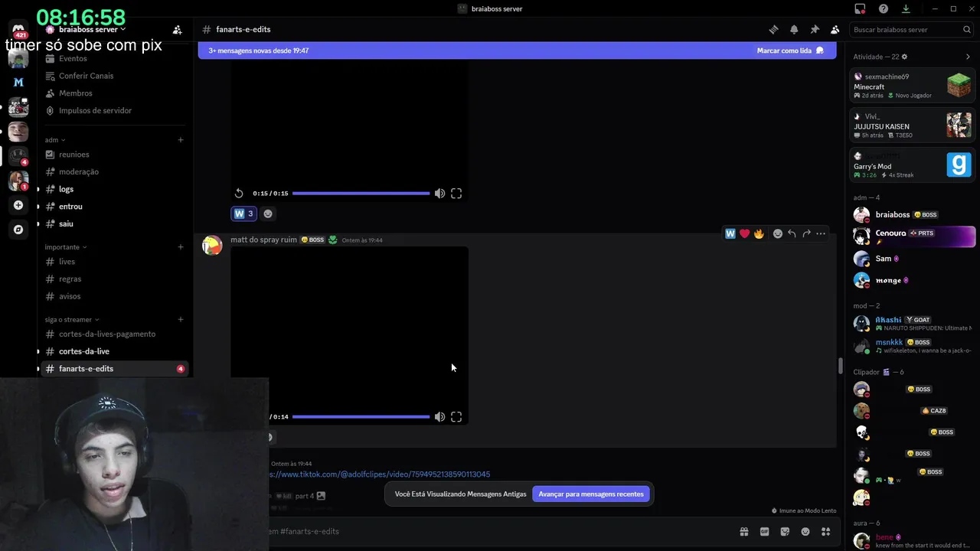This screenshot has height=551, width=980.
Task: Open matt do spray ruim's profile name
Action: (x=263, y=240)
